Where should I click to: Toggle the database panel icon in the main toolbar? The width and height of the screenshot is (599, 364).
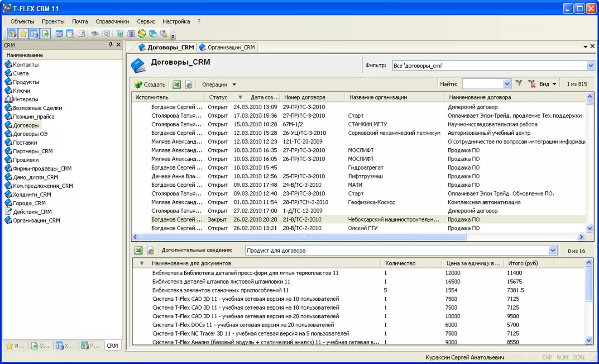click(34, 33)
